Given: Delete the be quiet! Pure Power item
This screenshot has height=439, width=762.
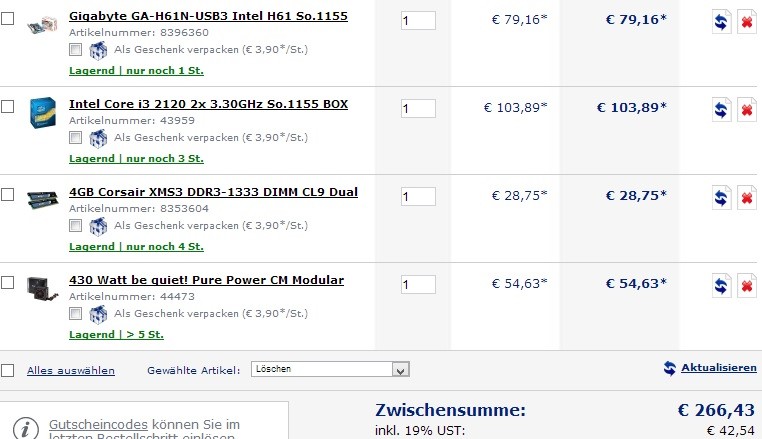Looking at the screenshot, I should [746, 286].
